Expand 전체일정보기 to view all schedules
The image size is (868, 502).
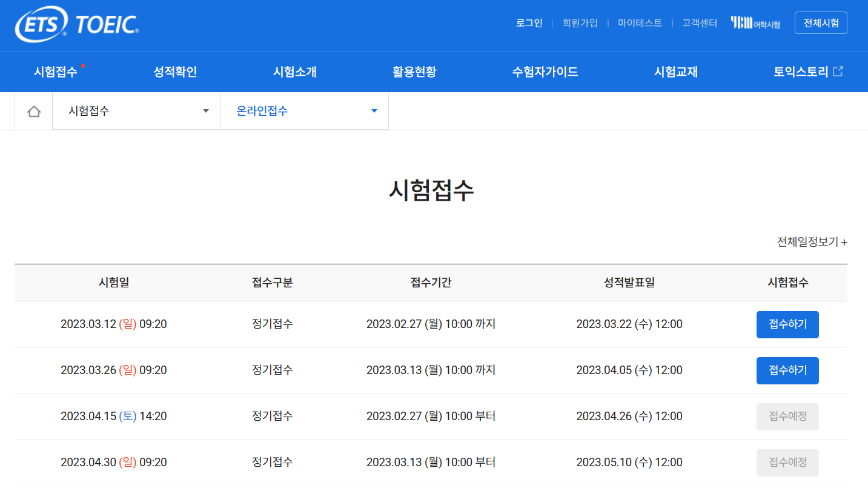[x=811, y=241]
